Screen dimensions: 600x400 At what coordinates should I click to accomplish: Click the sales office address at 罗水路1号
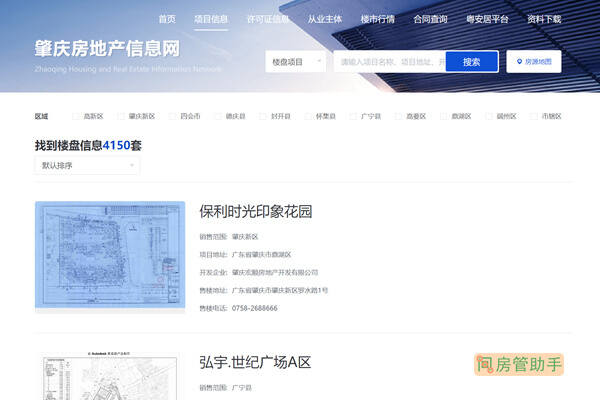tap(280, 291)
